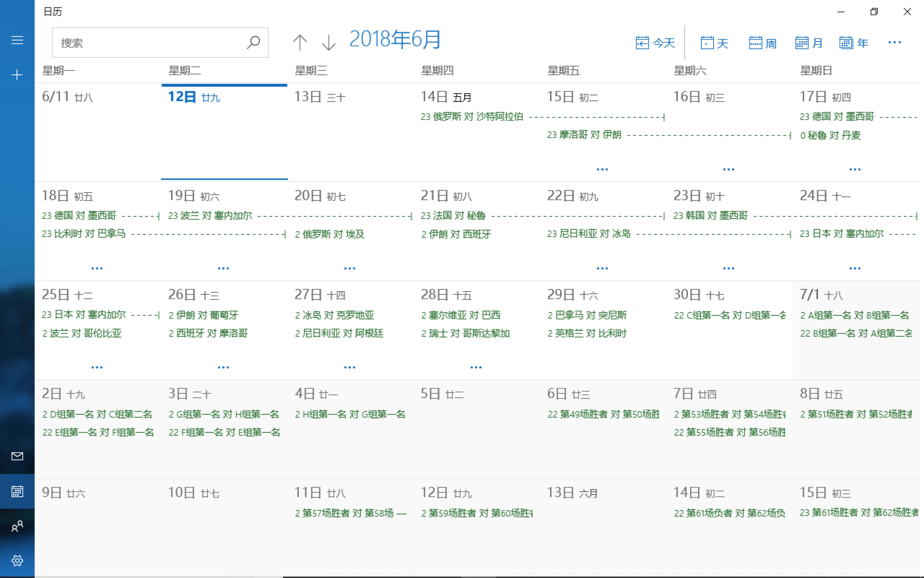
Task: Show more events on 16日 初三
Action: pos(728,169)
